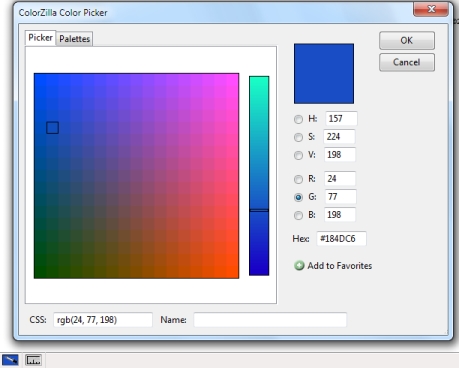Click the square selector in the color gradient

53,128
